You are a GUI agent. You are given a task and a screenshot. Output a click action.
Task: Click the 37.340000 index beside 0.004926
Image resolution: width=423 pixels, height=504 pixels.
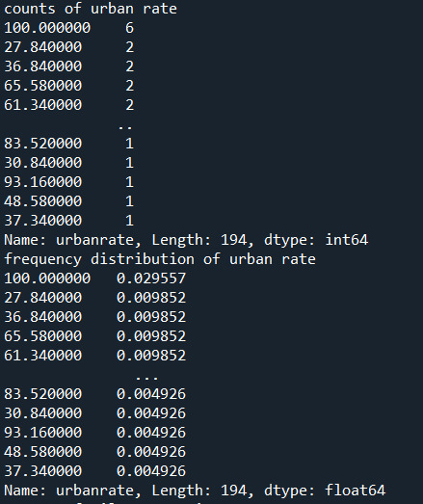tap(43, 471)
